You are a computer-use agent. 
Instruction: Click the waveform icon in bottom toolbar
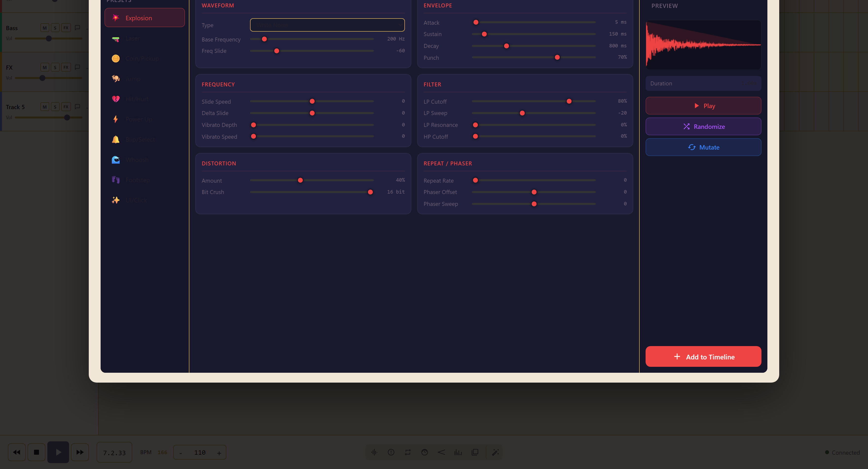(x=374, y=452)
